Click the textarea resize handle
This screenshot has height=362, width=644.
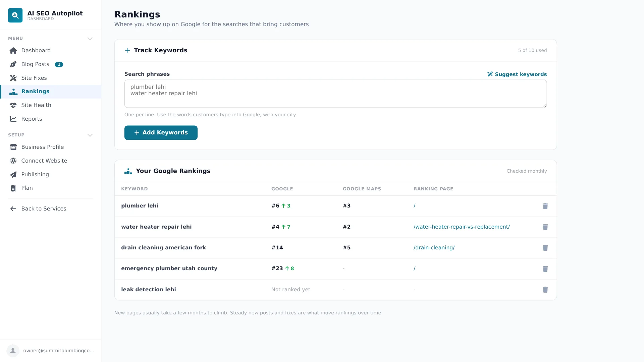tap(544, 105)
